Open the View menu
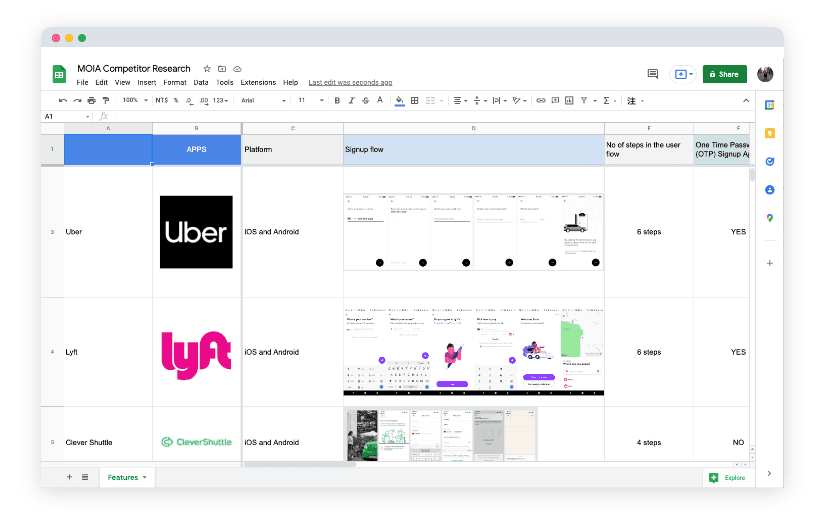 [122, 83]
